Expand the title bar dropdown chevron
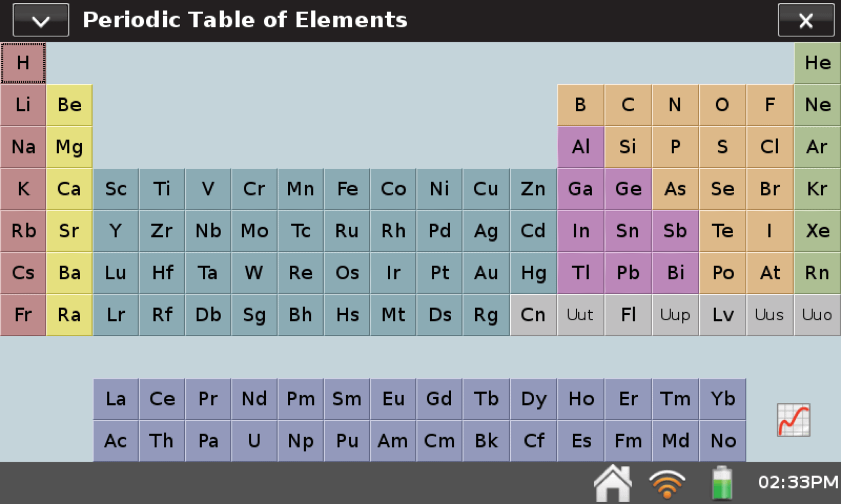Screen dimensions: 841x504 [x=40, y=20]
